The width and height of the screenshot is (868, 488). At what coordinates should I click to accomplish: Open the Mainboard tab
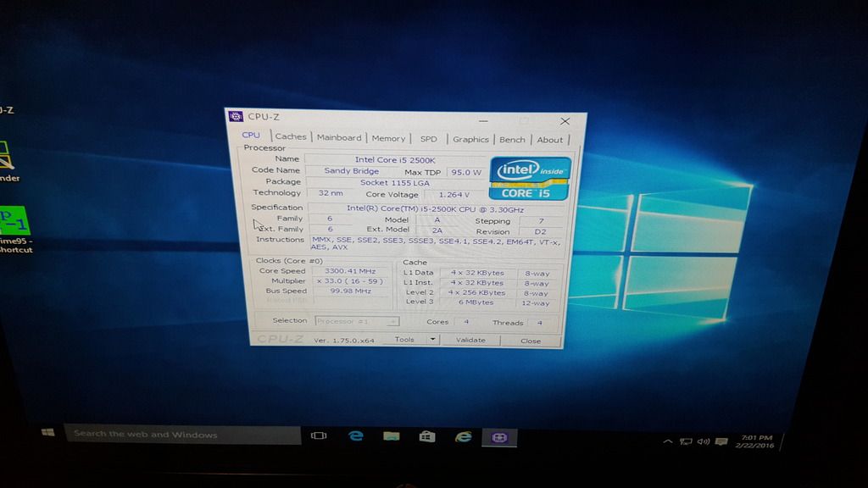click(x=339, y=137)
